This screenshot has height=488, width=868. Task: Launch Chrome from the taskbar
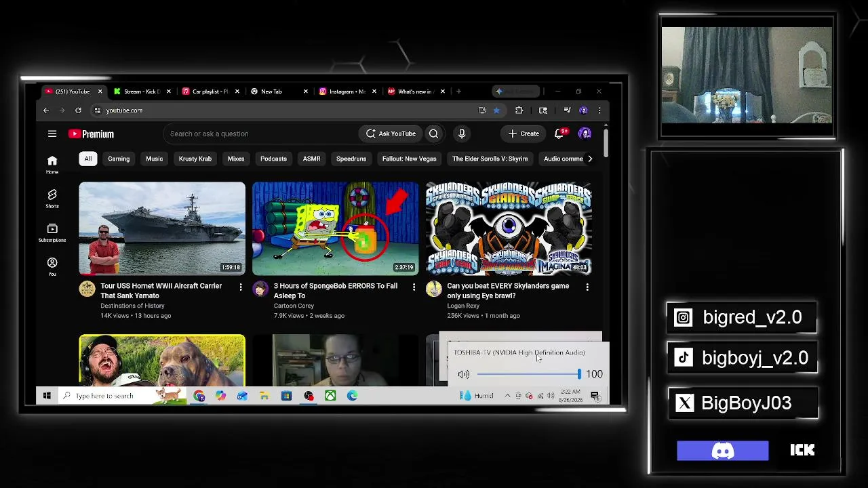pyautogui.click(x=199, y=396)
